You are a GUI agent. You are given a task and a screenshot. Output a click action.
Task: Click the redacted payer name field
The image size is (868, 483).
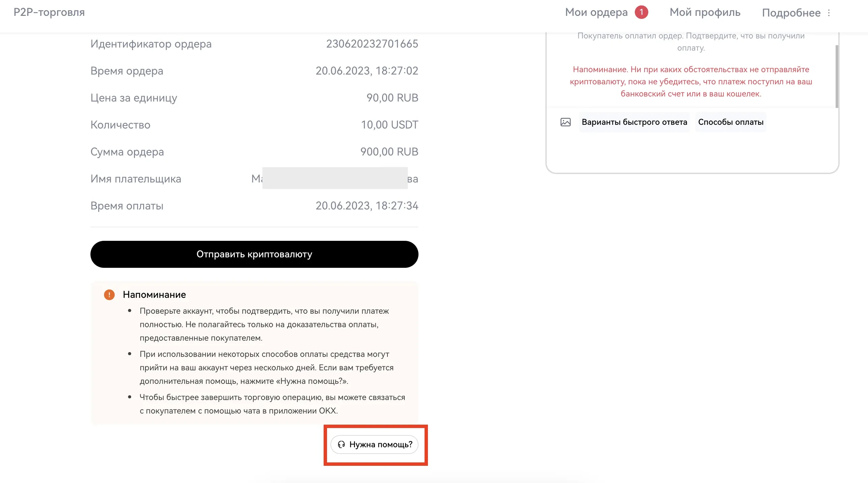(x=335, y=178)
